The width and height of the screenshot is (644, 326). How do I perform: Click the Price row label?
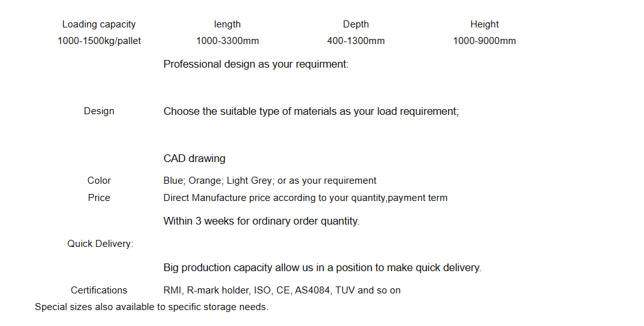[99, 198]
